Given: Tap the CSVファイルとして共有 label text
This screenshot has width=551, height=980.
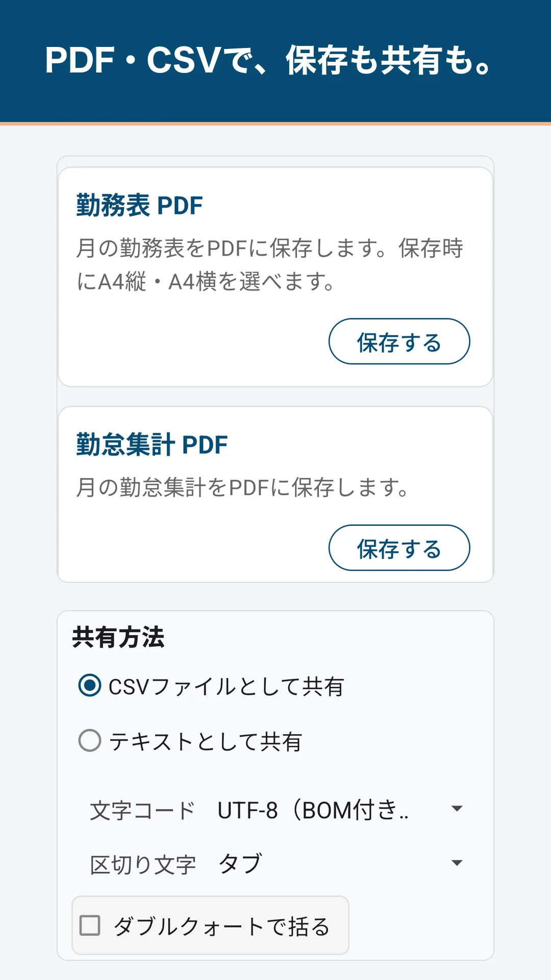Looking at the screenshot, I should 227,687.
